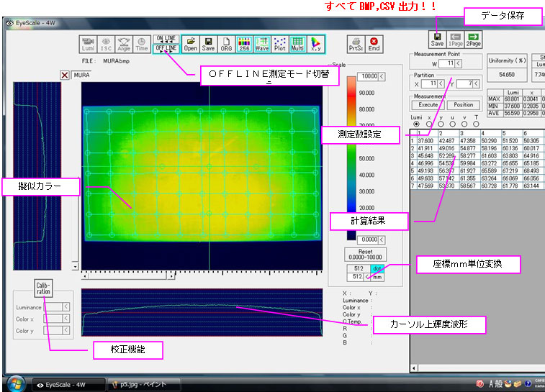The image size is (545, 392).
Task: Open scale maximum 100.00 dropdown
Action: [382, 76]
